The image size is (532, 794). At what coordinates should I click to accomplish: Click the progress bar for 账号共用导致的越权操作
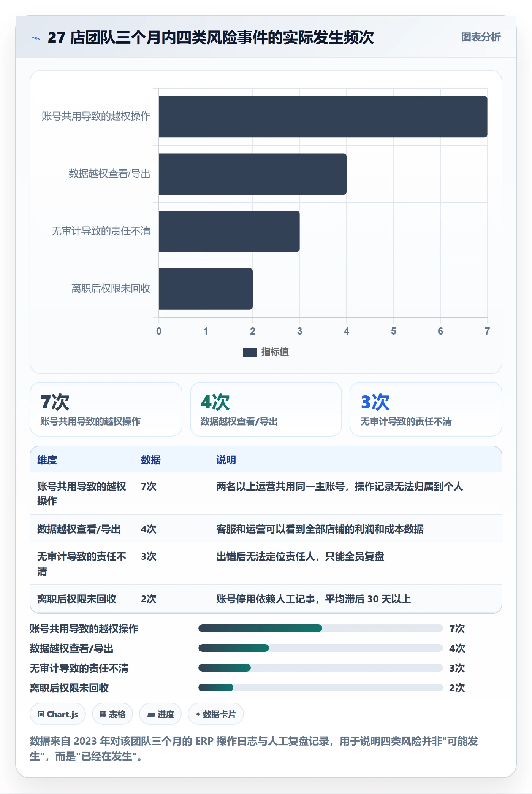(321, 628)
